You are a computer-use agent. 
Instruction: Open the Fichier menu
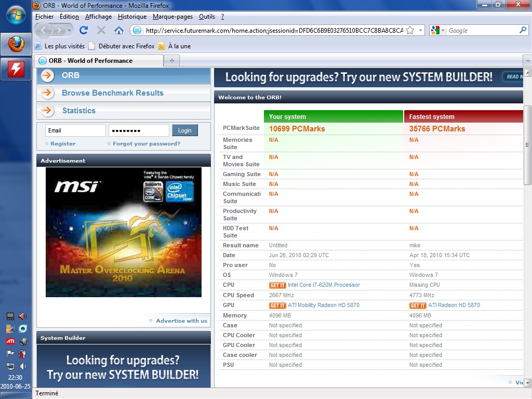click(x=45, y=17)
